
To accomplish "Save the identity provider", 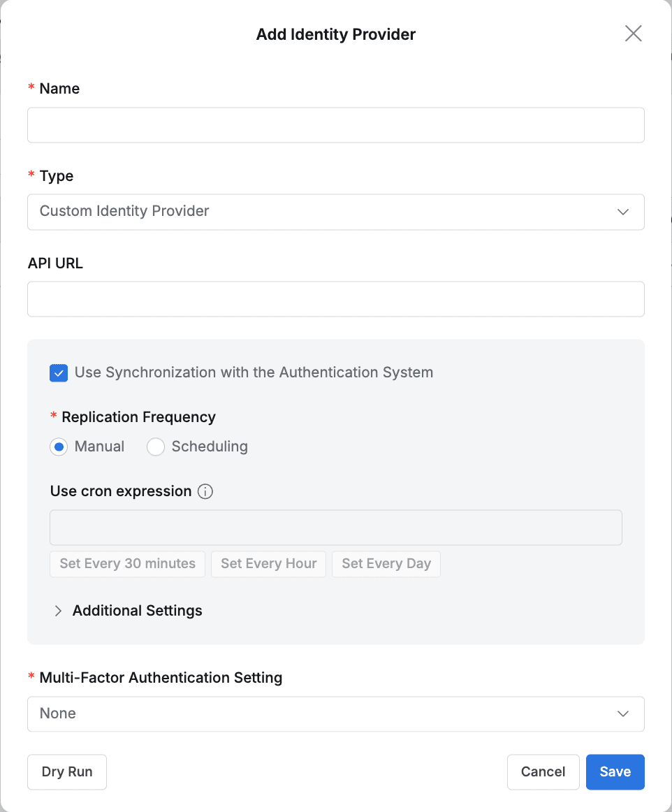I will coord(615,771).
